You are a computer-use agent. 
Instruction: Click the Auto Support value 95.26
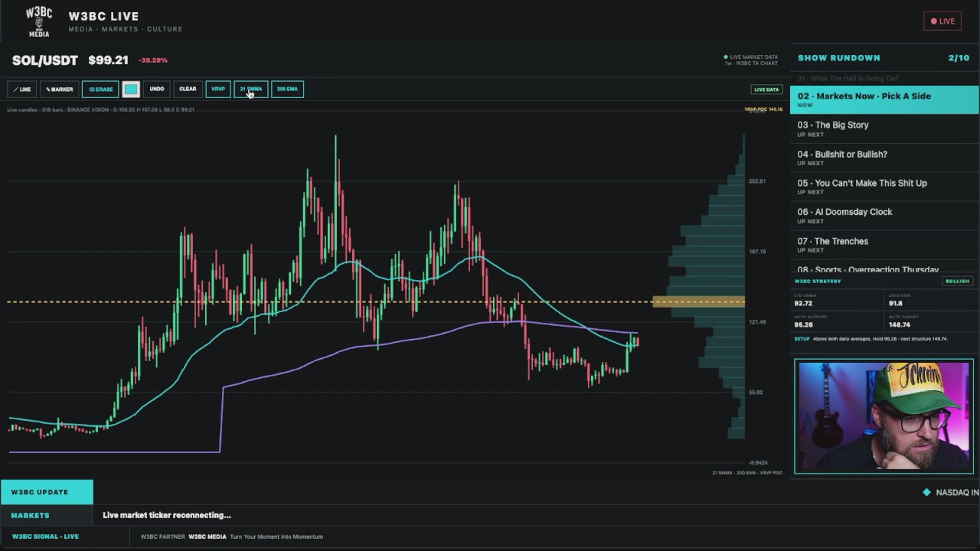[x=803, y=324]
